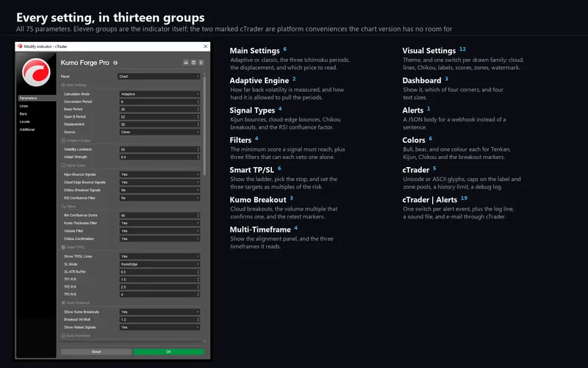This screenshot has width=588, height=368.
Task: Click the info icon beside Kumo Forge Pro
Action: [x=115, y=63]
